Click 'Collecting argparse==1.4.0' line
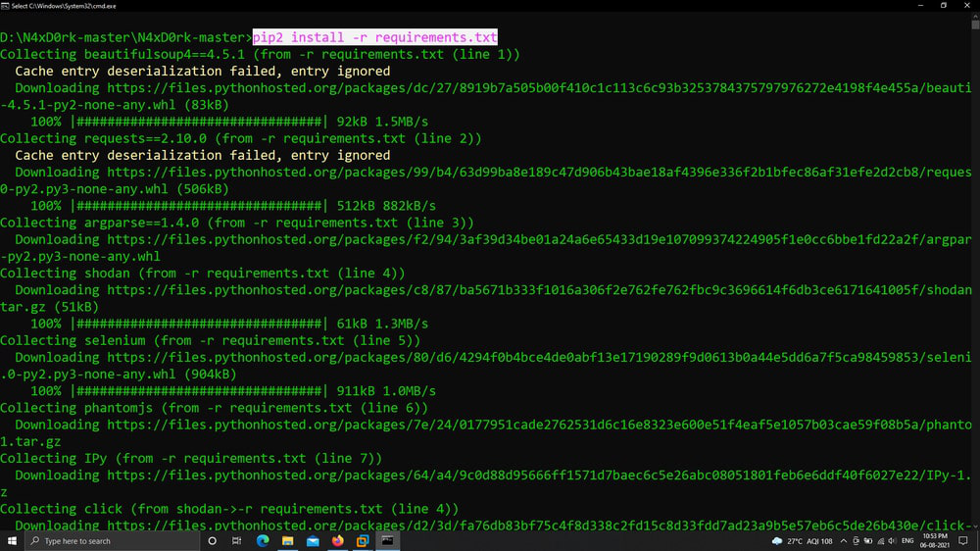The height and width of the screenshot is (551, 980). pyautogui.click(x=237, y=223)
